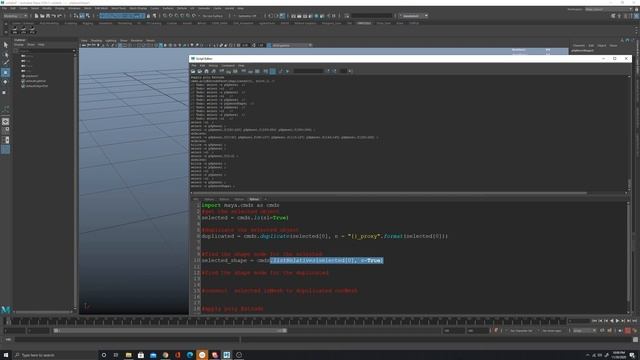Click play forward button in playback controls

pos(617,321)
